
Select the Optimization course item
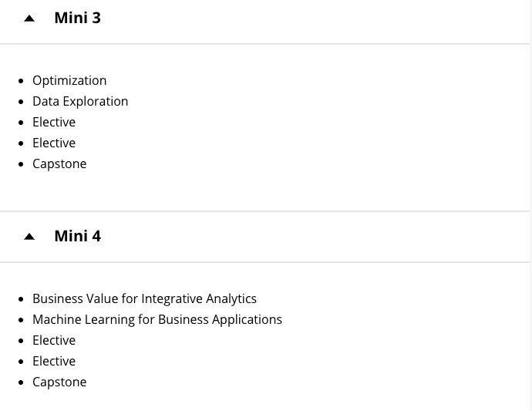click(69, 81)
